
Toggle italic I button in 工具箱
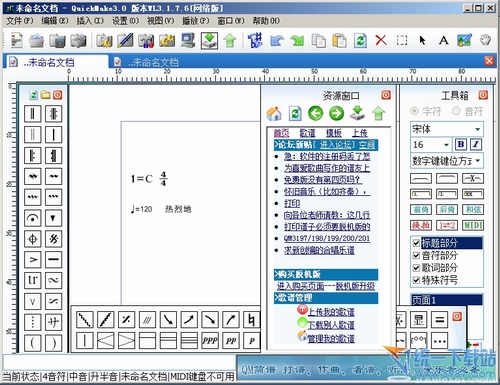coord(476,144)
